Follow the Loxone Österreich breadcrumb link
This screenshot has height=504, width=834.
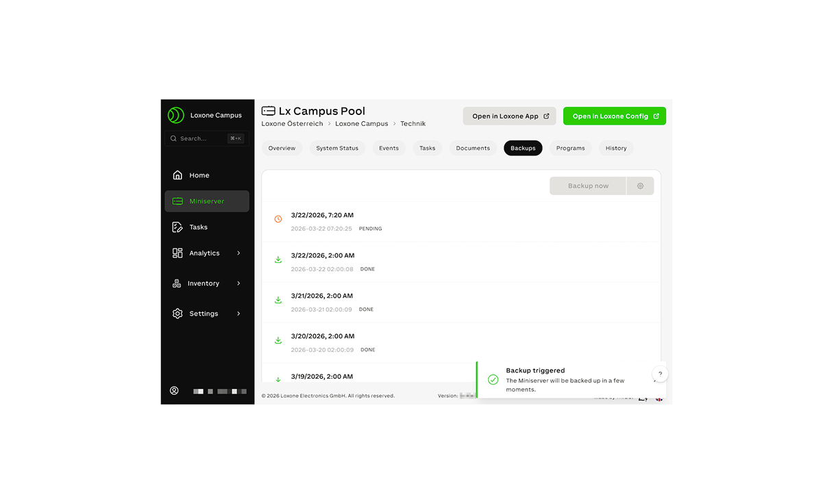coord(292,124)
